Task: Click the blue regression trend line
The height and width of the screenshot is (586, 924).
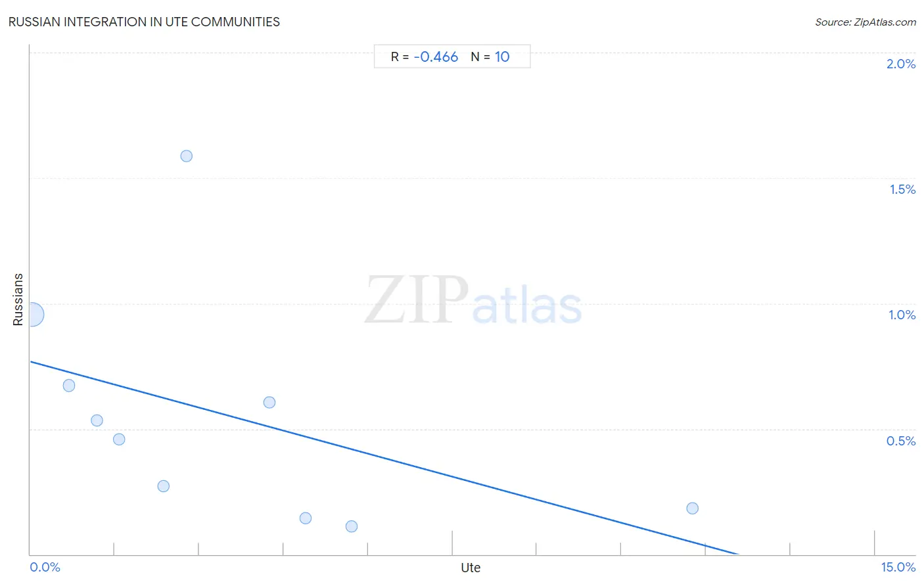Action: pyautogui.click(x=384, y=458)
